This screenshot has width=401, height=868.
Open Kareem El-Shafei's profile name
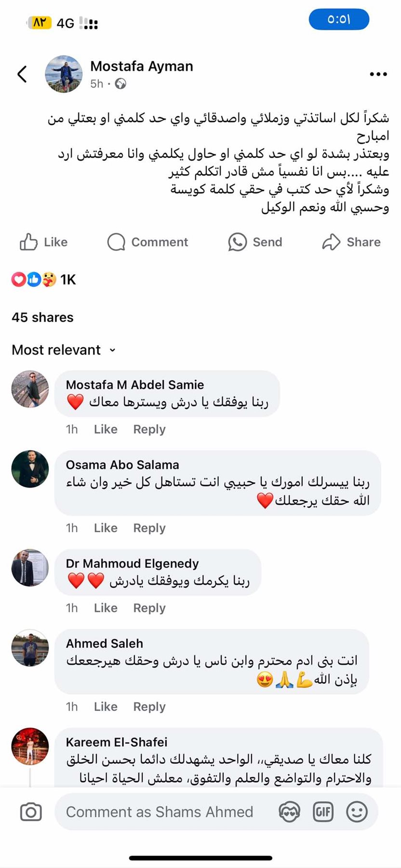click(117, 742)
